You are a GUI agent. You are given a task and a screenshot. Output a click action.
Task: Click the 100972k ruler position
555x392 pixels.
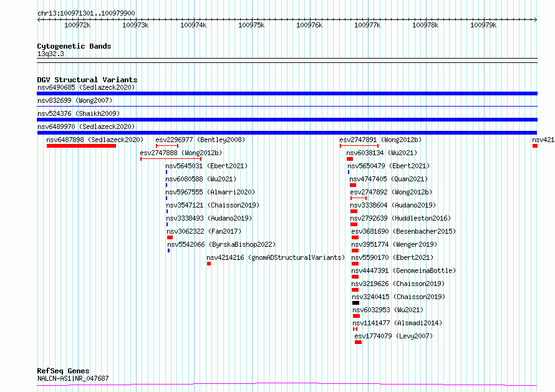[x=77, y=25]
